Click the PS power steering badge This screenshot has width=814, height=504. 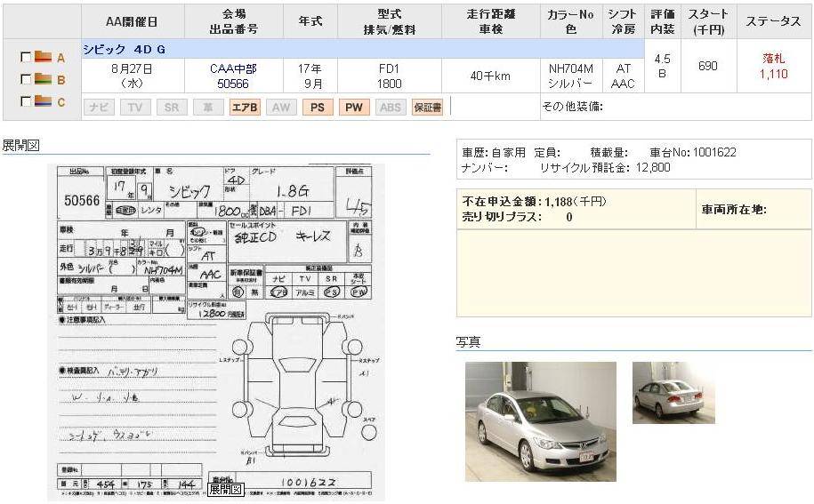click(318, 108)
